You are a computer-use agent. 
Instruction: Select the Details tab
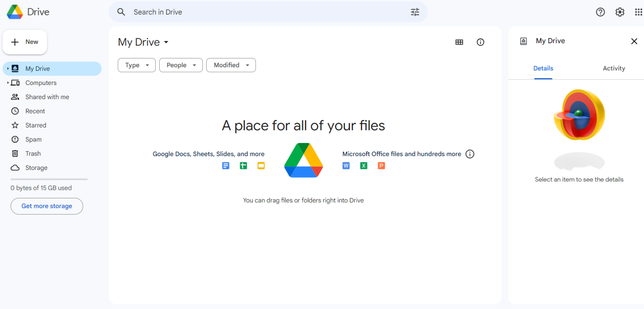click(543, 69)
